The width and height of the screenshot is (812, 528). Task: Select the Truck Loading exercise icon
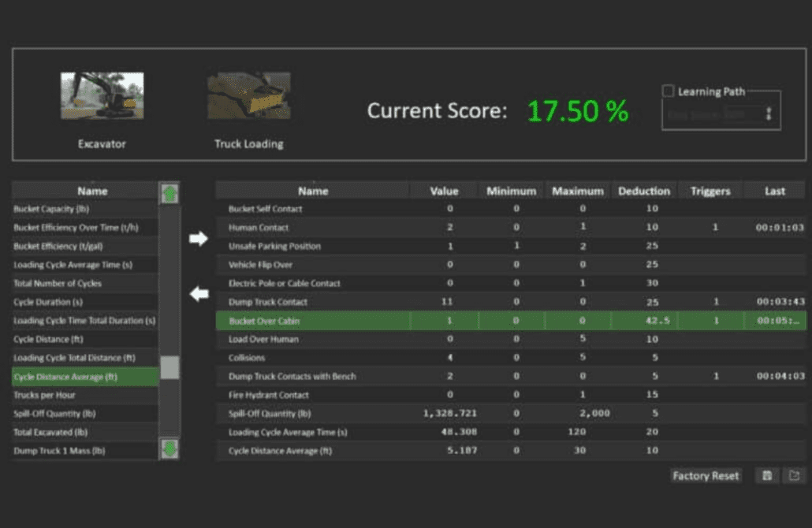tap(248, 96)
